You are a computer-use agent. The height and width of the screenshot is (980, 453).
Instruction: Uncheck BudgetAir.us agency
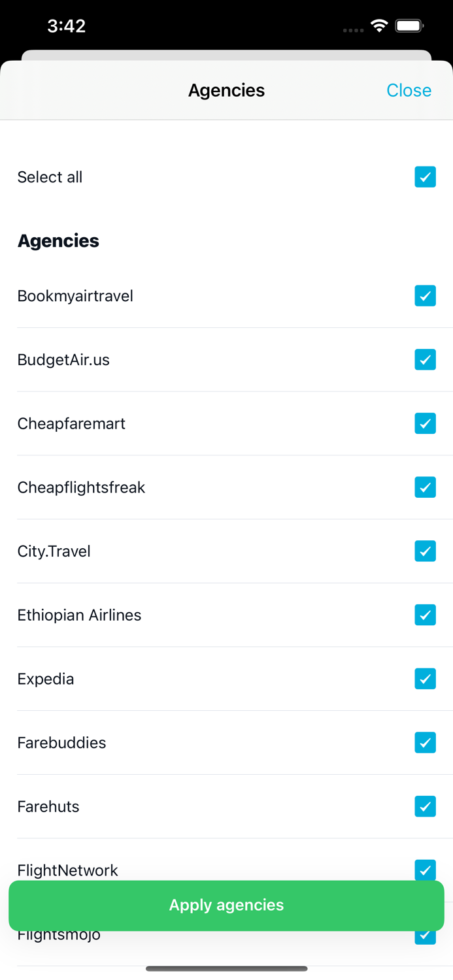click(425, 359)
